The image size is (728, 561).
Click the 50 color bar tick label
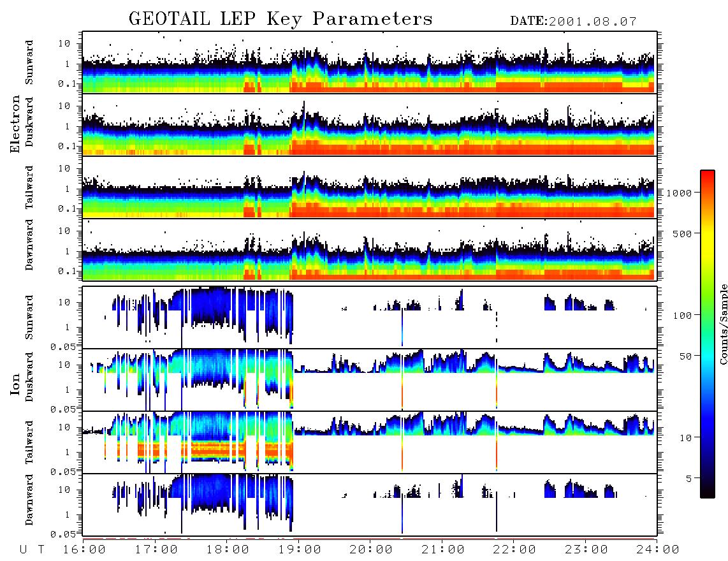pos(686,356)
